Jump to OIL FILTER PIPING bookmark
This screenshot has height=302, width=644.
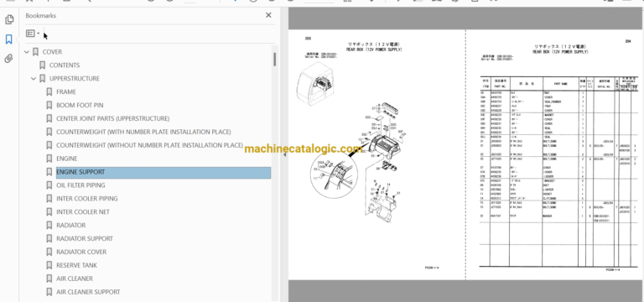pos(80,185)
